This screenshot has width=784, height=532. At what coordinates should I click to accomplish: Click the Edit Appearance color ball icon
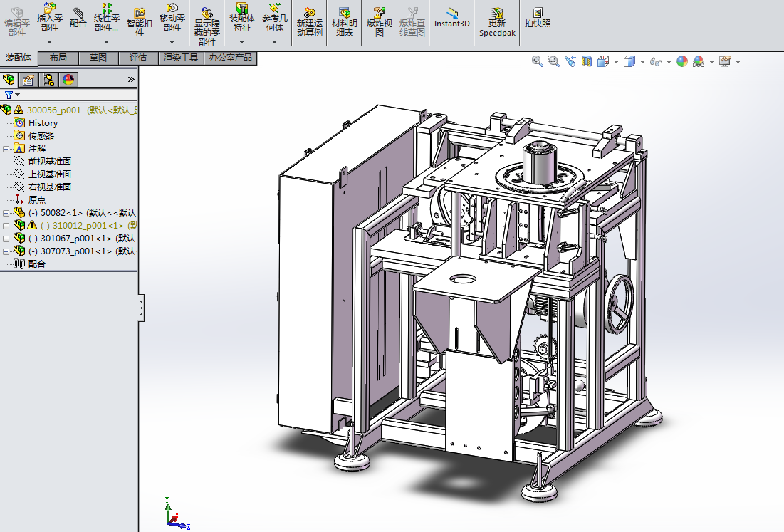pyautogui.click(x=682, y=62)
